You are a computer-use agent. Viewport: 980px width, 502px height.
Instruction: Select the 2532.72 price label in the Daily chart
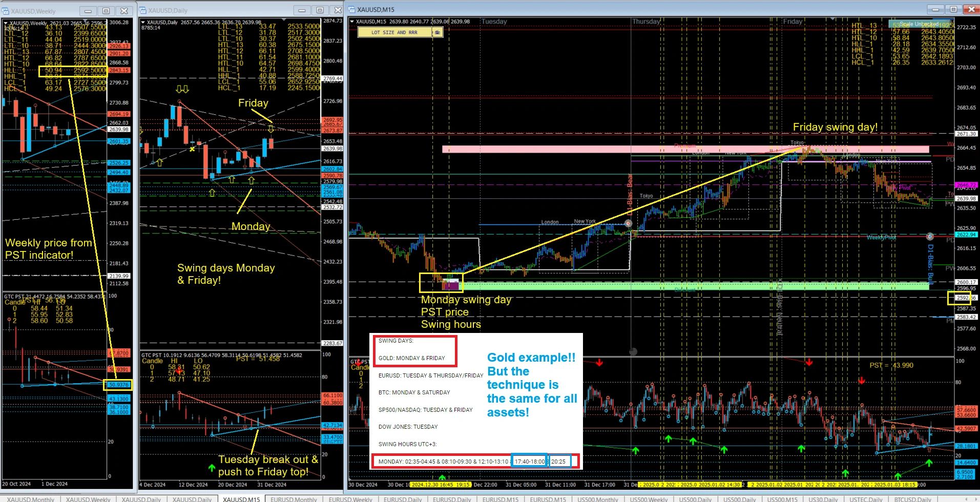pos(332,207)
